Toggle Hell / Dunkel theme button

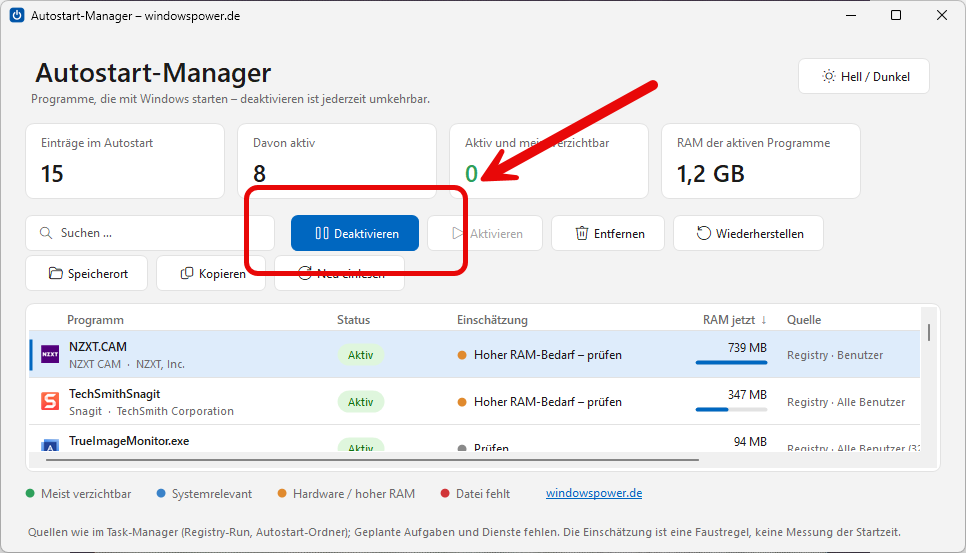coord(864,76)
